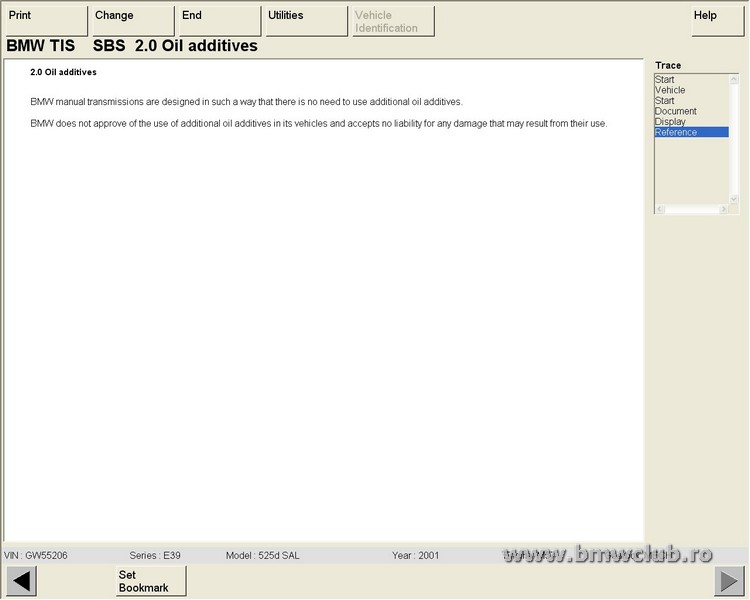Click the Trace panel label

coord(668,65)
